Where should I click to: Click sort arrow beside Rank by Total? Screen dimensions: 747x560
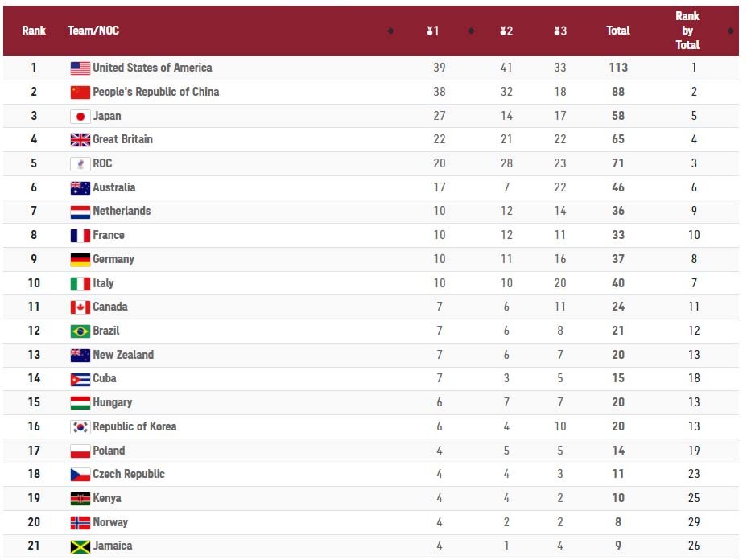pyautogui.click(x=730, y=31)
